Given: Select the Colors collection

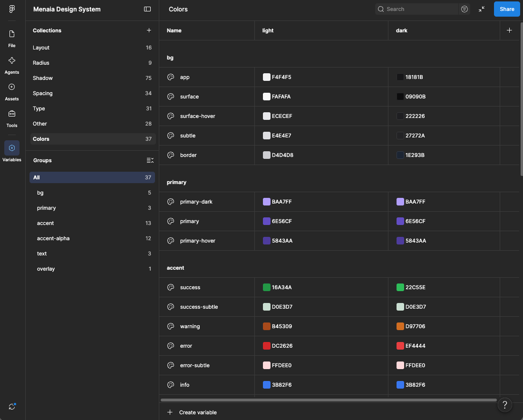Looking at the screenshot, I should 92,139.
